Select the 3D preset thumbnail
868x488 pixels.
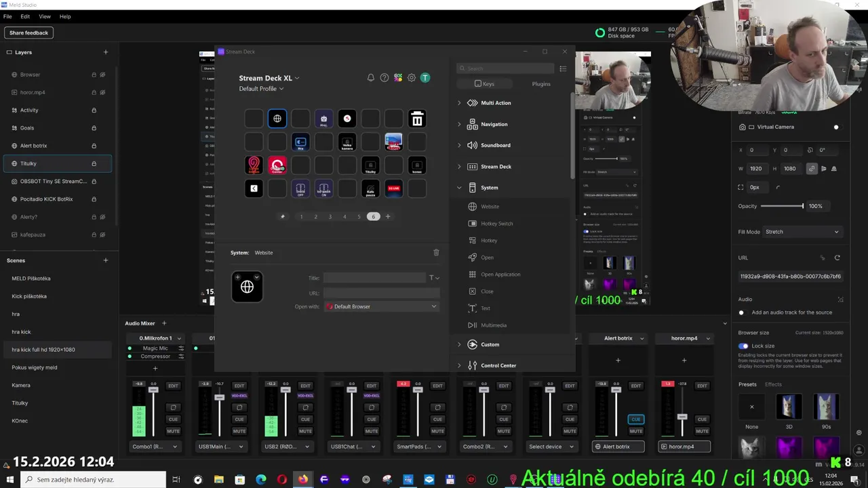coord(789,407)
